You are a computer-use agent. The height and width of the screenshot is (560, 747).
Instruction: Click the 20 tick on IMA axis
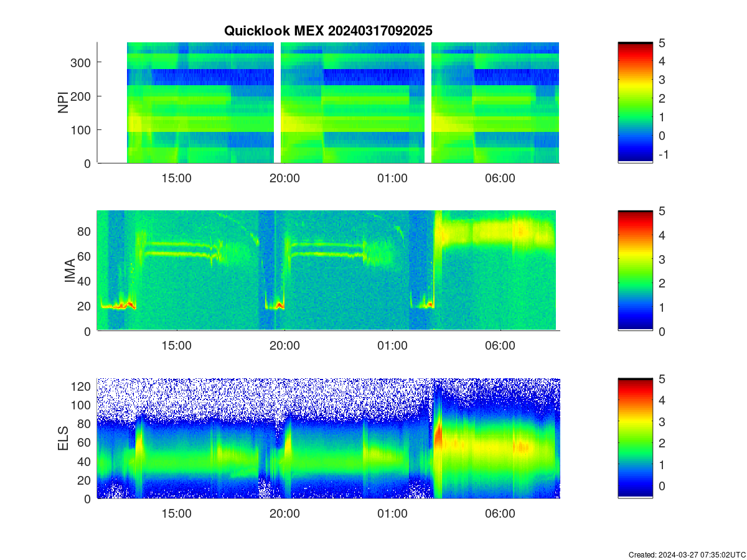[85, 306]
